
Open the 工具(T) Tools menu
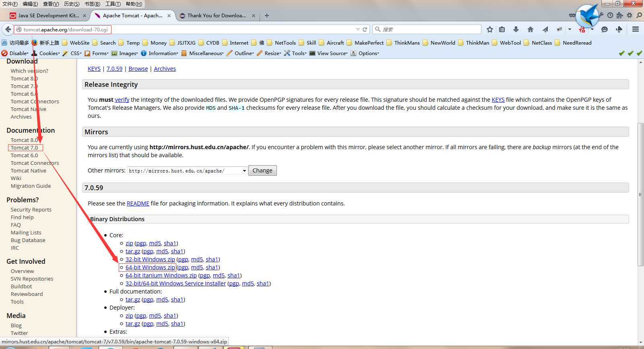113,4
